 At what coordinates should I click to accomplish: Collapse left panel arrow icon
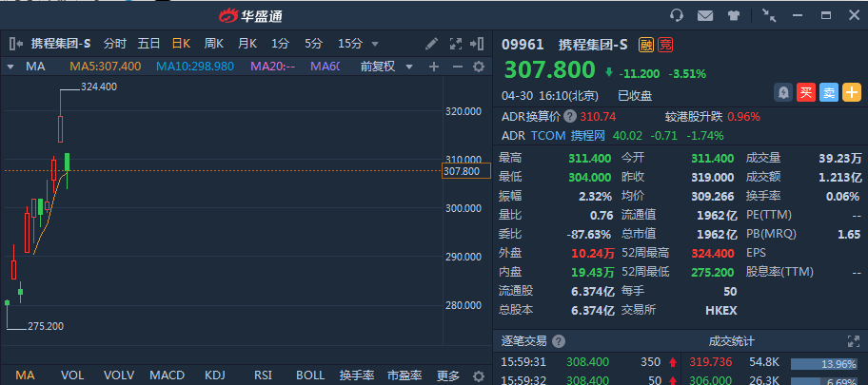click(x=16, y=44)
